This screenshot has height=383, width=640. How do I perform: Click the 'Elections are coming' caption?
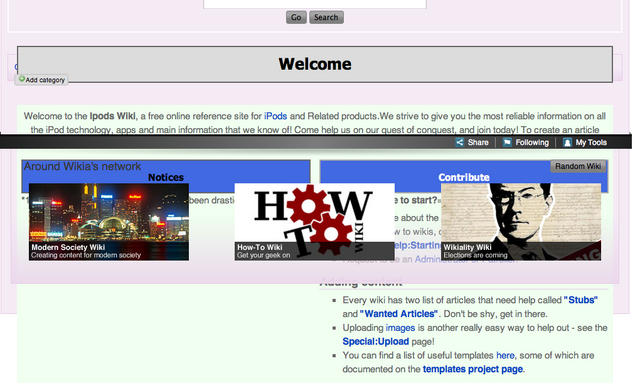point(476,255)
